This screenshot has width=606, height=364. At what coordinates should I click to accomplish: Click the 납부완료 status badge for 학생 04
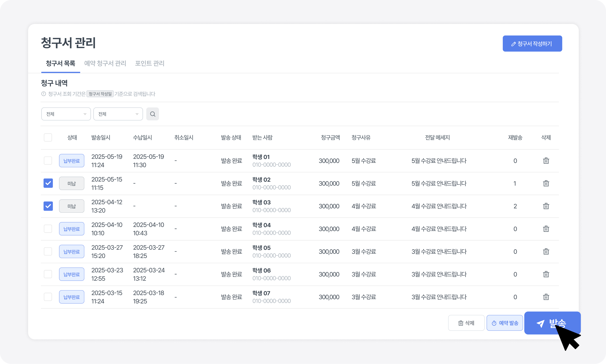[71, 229]
